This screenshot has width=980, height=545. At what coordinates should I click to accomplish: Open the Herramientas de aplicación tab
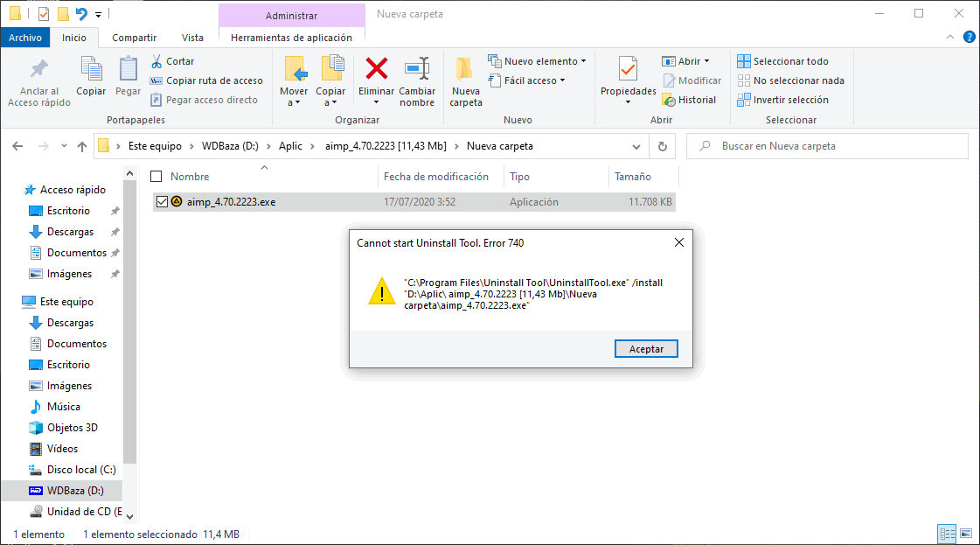pos(291,38)
